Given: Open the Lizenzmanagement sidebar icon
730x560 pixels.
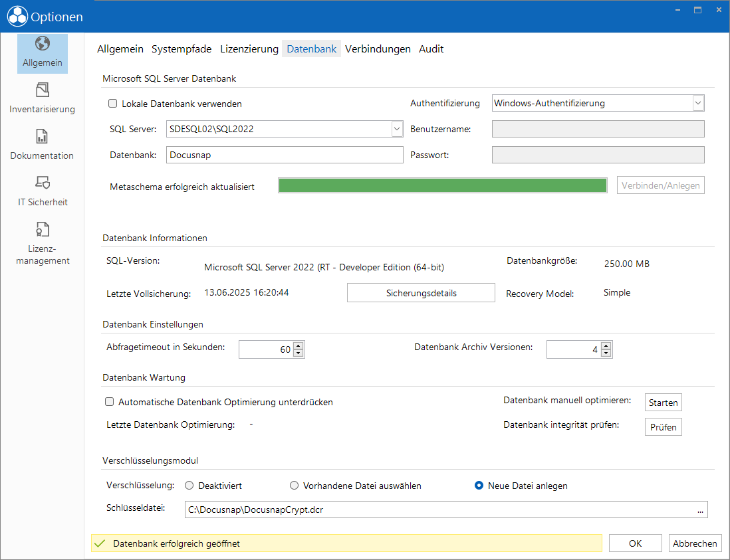Looking at the screenshot, I should coord(43,229).
